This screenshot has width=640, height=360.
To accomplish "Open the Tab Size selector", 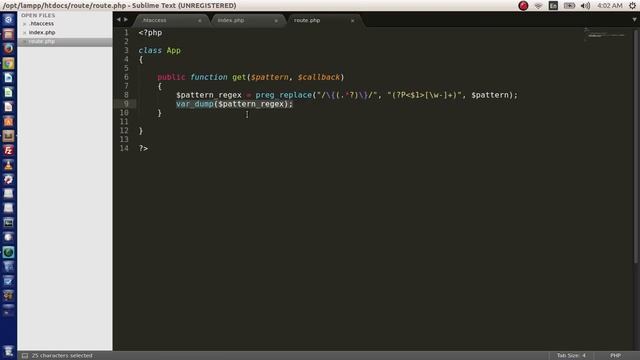I will click(571, 356).
